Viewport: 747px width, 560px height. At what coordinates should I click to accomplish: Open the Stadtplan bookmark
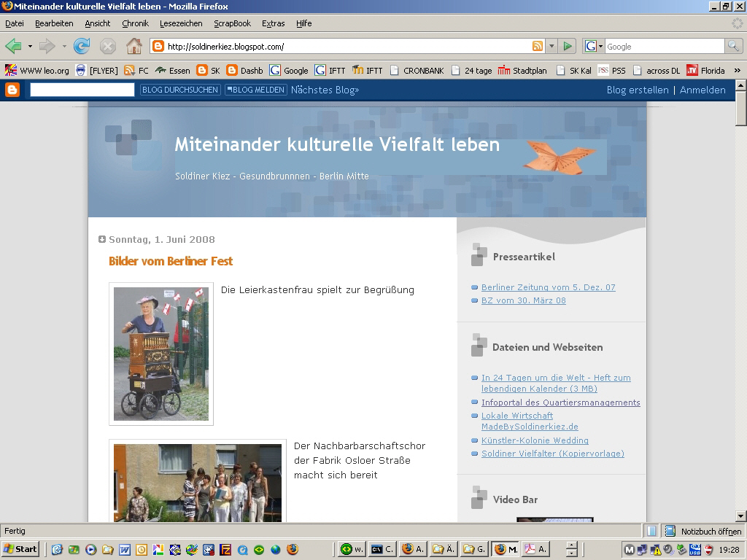(522, 71)
